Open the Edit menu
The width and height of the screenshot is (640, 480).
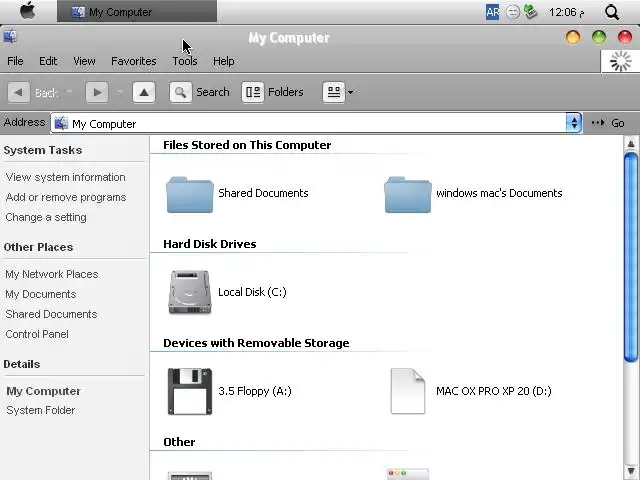point(48,61)
